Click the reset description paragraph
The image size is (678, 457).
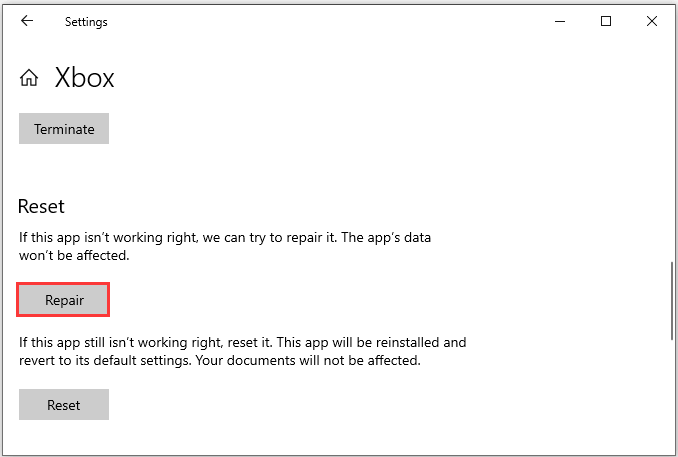pos(243,351)
